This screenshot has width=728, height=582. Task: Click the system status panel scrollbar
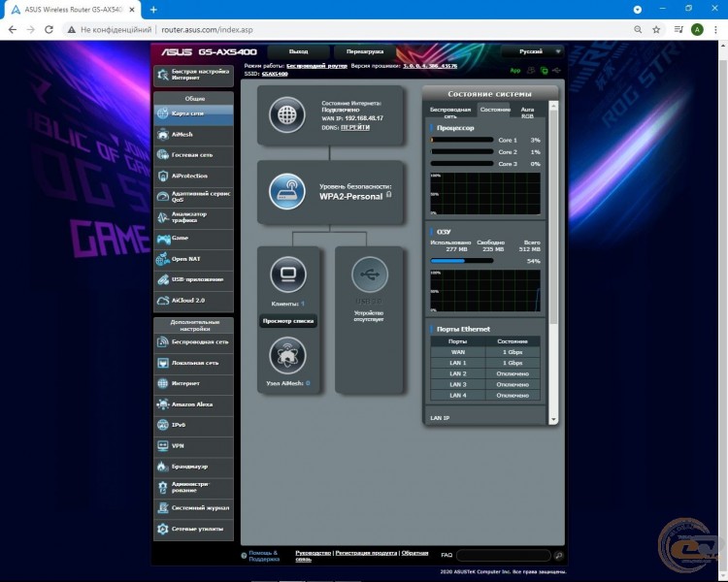click(553, 213)
